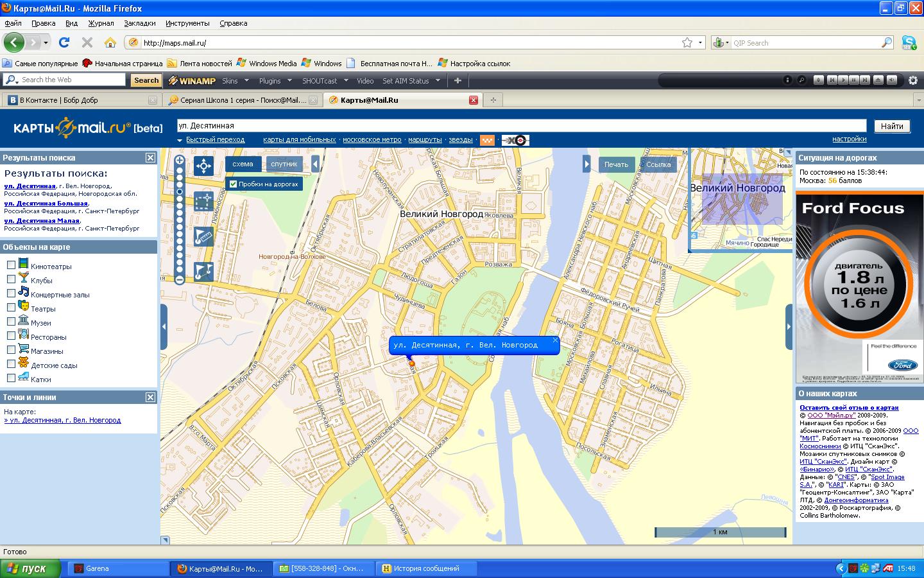The image size is (924, 578).
Task: Open Winamp toolbar settings gear
Action: point(913,80)
